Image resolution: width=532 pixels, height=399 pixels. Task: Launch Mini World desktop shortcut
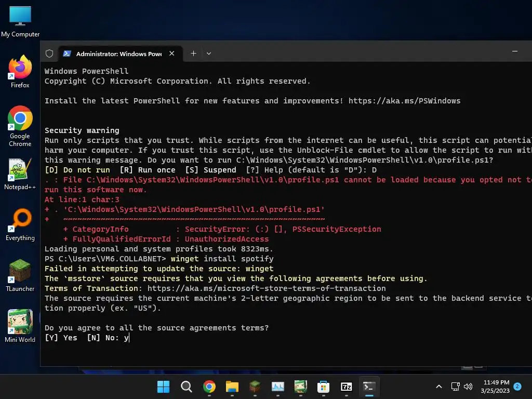[x=20, y=326]
